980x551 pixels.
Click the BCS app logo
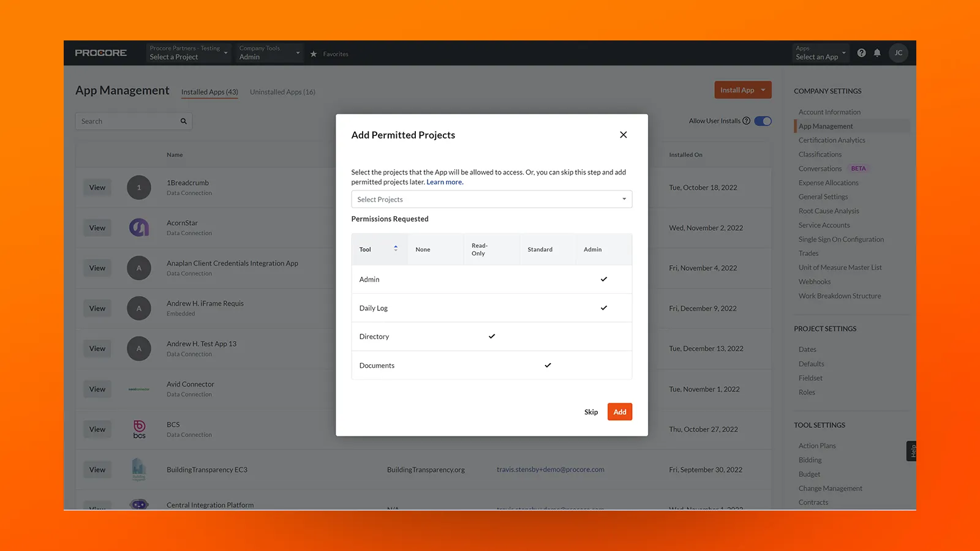click(139, 429)
